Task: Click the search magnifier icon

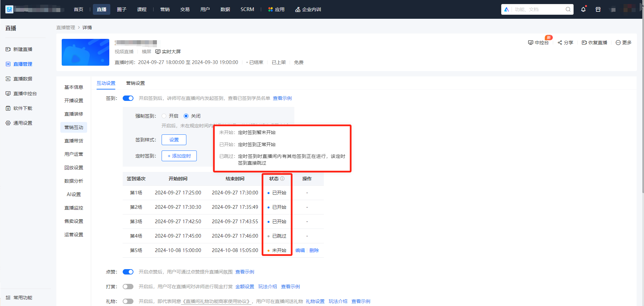Action: [x=568, y=9]
